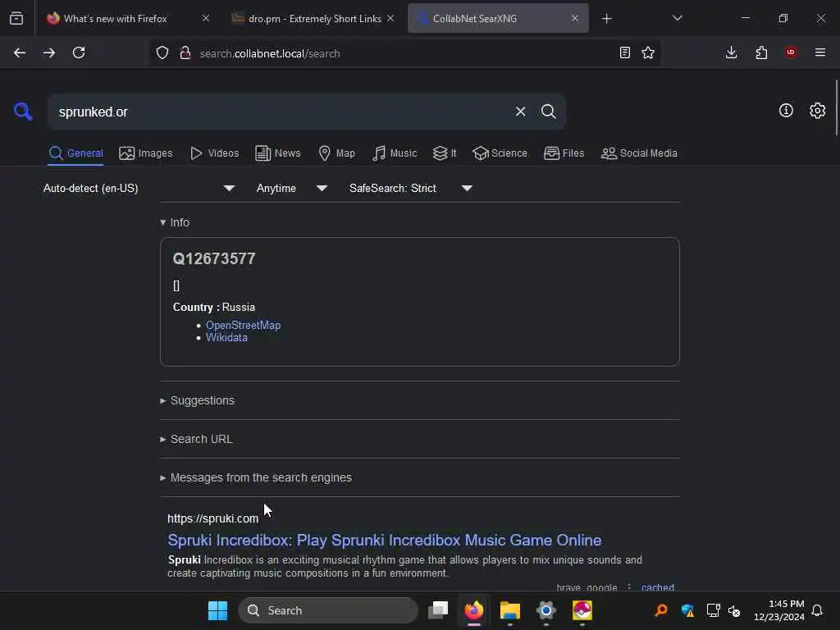Screen dimensions: 840x630
Task: Expand Messages from the search engines
Action: pyautogui.click(x=256, y=478)
